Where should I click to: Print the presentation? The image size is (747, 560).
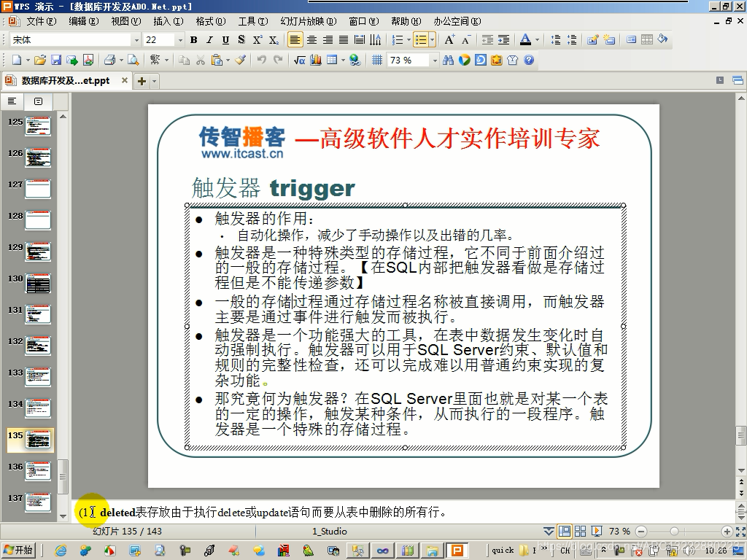[x=110, y=60]
